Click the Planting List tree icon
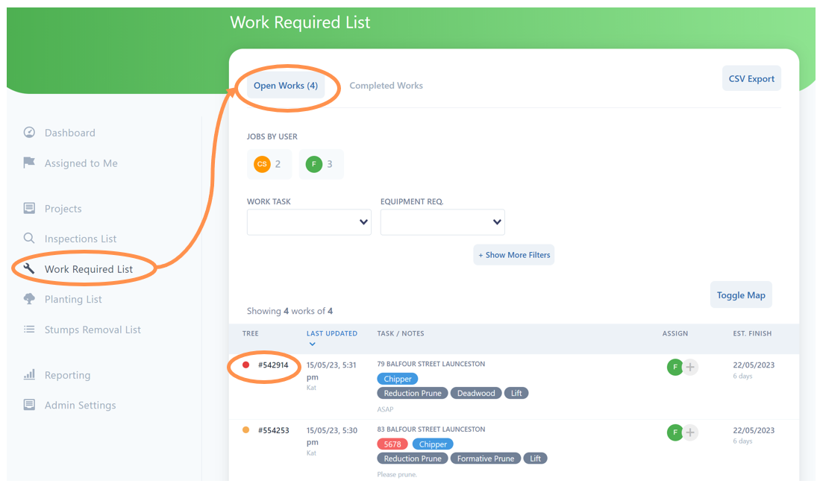Screen dimensions: 820x504 tap(29, 299)
